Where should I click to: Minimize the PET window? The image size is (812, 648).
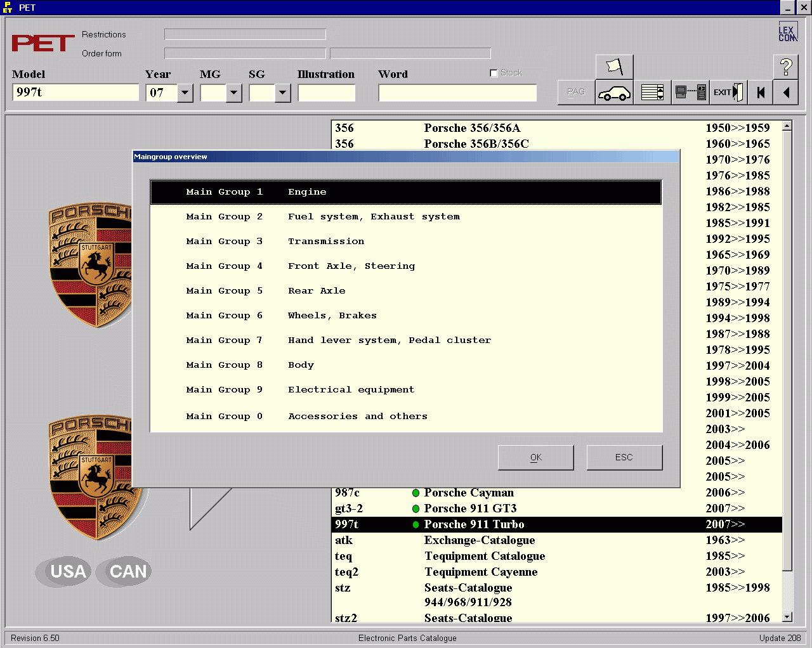click(x=787, y=8)
